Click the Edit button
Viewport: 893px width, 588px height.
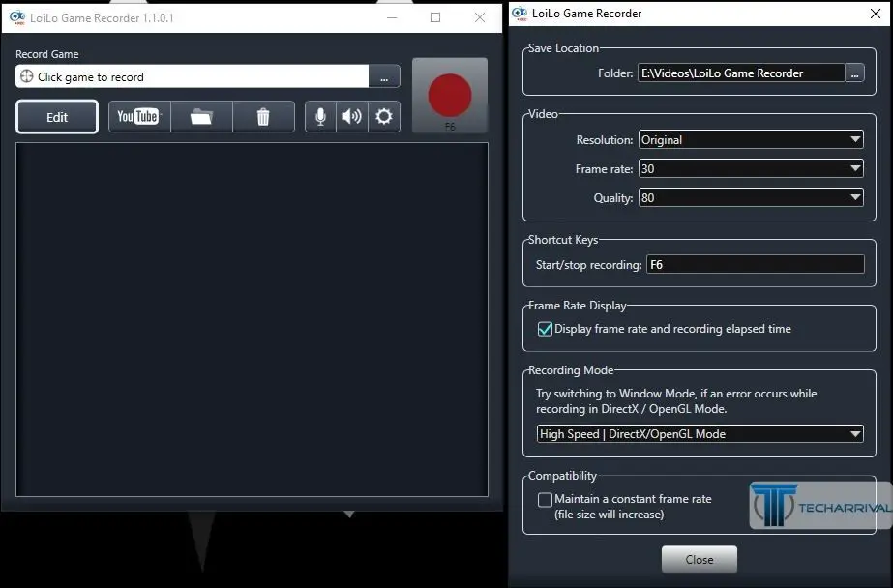57,117
